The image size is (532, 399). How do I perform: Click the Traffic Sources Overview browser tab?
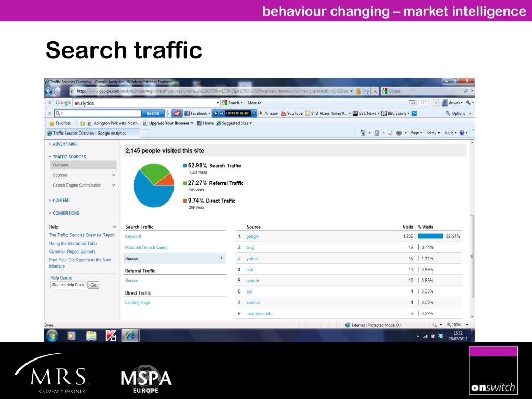[91, 134]
